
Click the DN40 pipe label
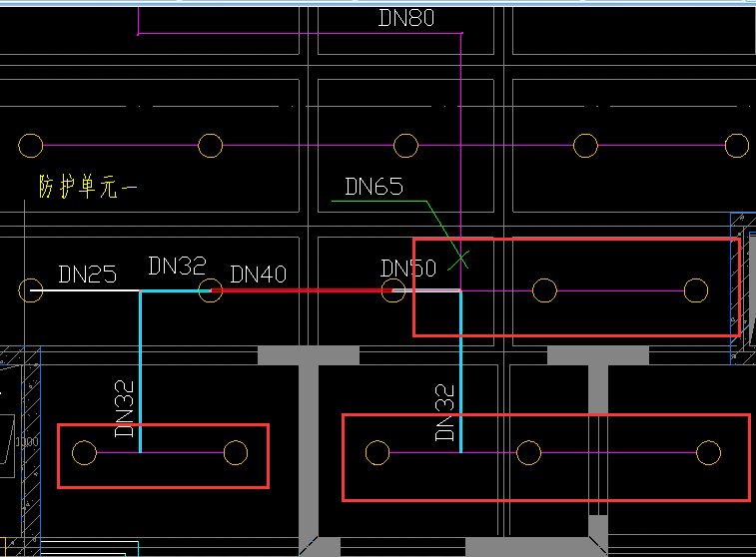click(x=259, y=275)
